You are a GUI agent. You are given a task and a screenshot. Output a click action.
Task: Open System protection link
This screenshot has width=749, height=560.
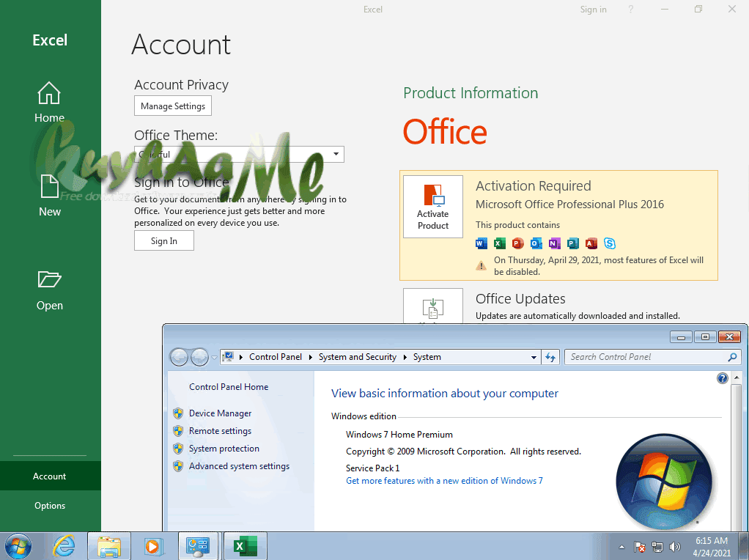tap(224, 449)
